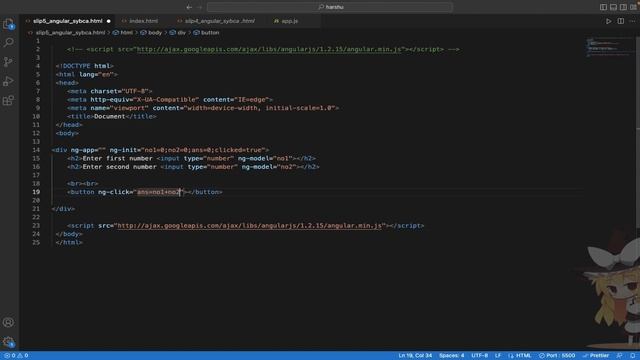Click the closing </div> tag on line 21
640x360 pixels.
(x=63, y=209)
